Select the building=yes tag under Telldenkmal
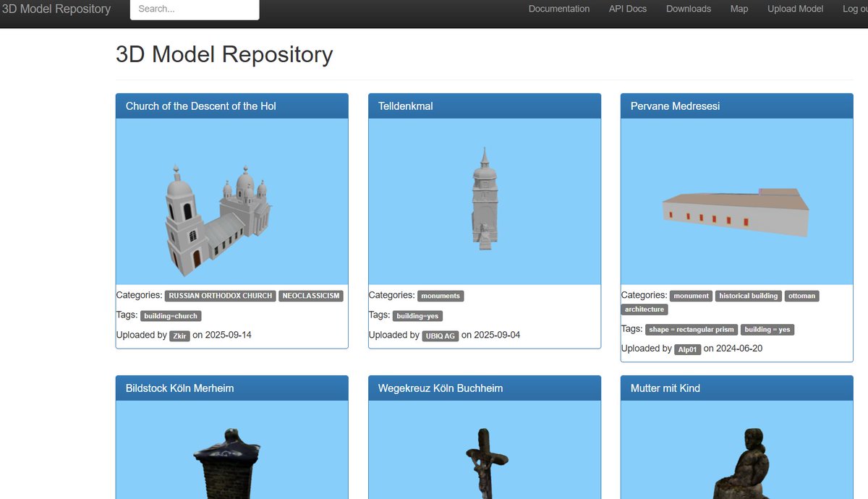Viewport: 868px width, 499px height. pyautogui.click(x=417, y=316)
